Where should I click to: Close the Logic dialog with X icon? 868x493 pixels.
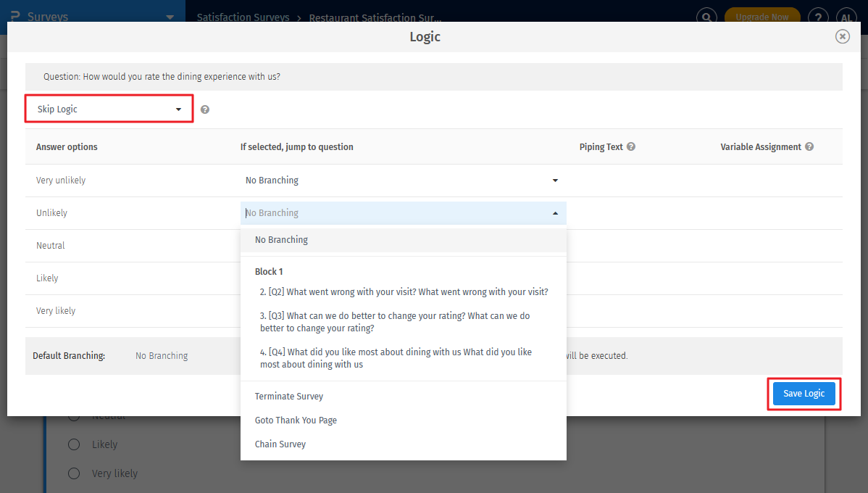pos(842,36)
